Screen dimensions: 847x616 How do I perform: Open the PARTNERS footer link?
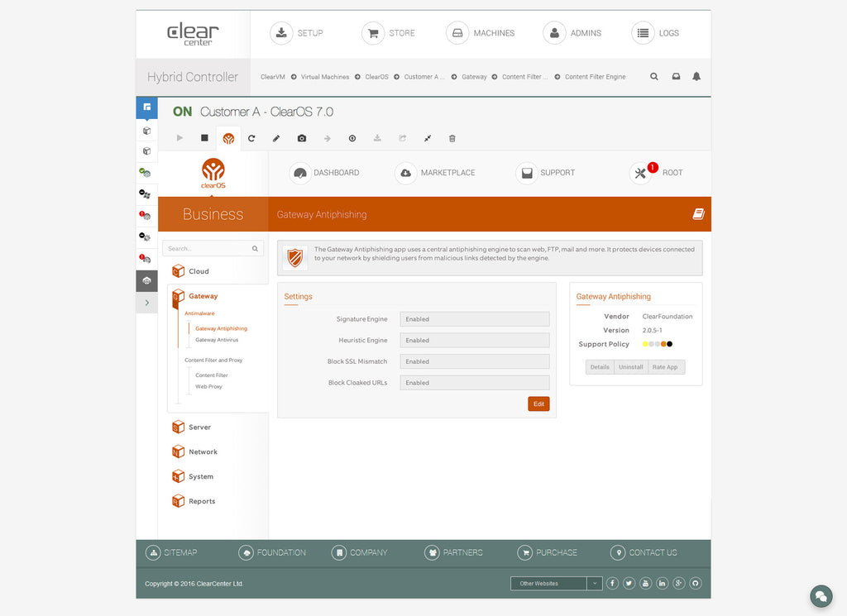(454, 553)
